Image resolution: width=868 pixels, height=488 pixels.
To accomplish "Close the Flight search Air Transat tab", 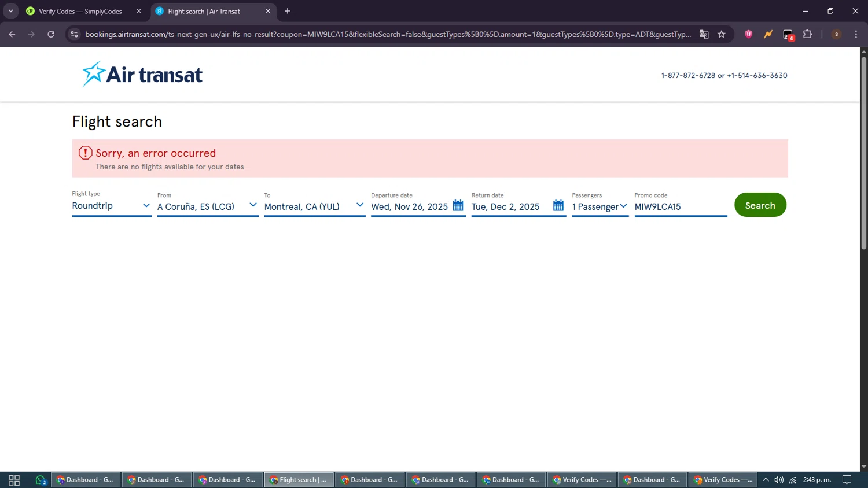I will click(x=268, y=11).
